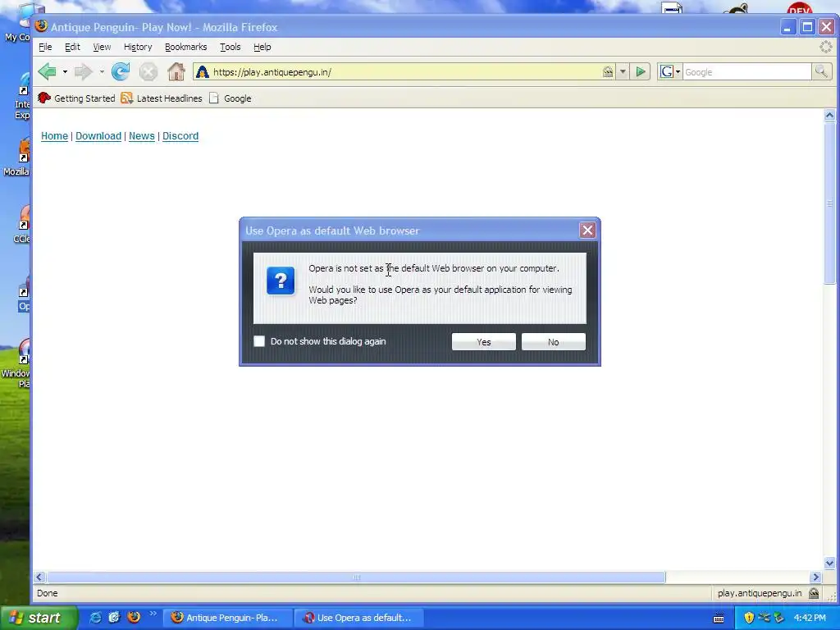Click the Stop loading icon
Screen dimensions: 840x630
148,72
